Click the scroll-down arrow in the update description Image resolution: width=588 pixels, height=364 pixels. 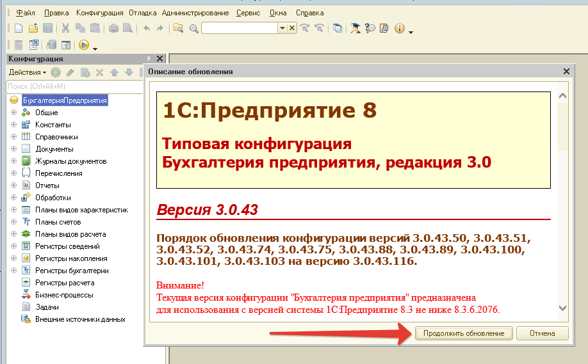pyautogui.click(x=562, y=308)
